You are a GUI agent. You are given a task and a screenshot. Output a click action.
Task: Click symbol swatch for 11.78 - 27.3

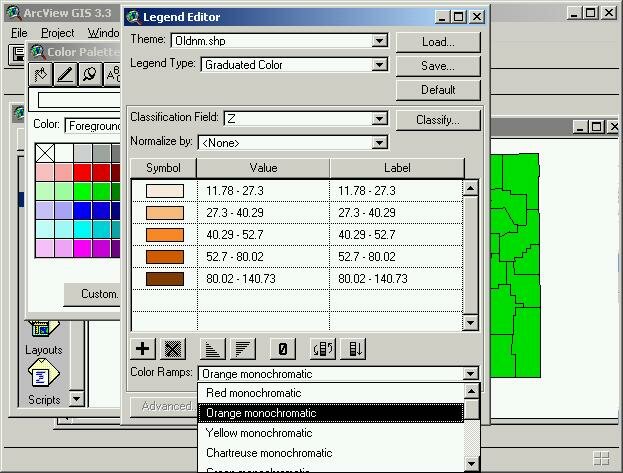tap(165, 191)
